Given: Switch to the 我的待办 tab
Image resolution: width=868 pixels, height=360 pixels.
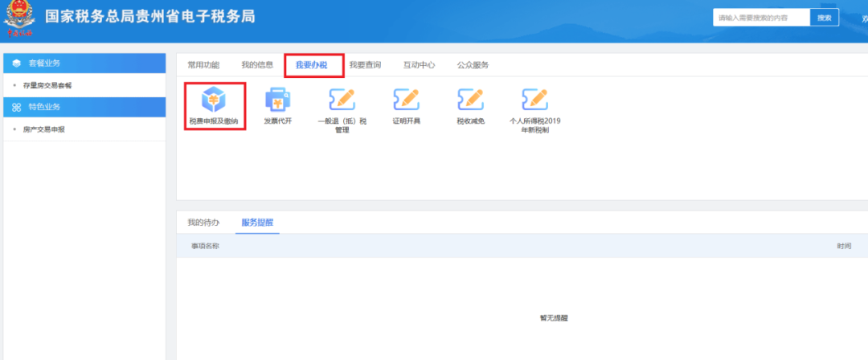Looking at the screenshot, I should pyautogui.click(x=203, y=223).
